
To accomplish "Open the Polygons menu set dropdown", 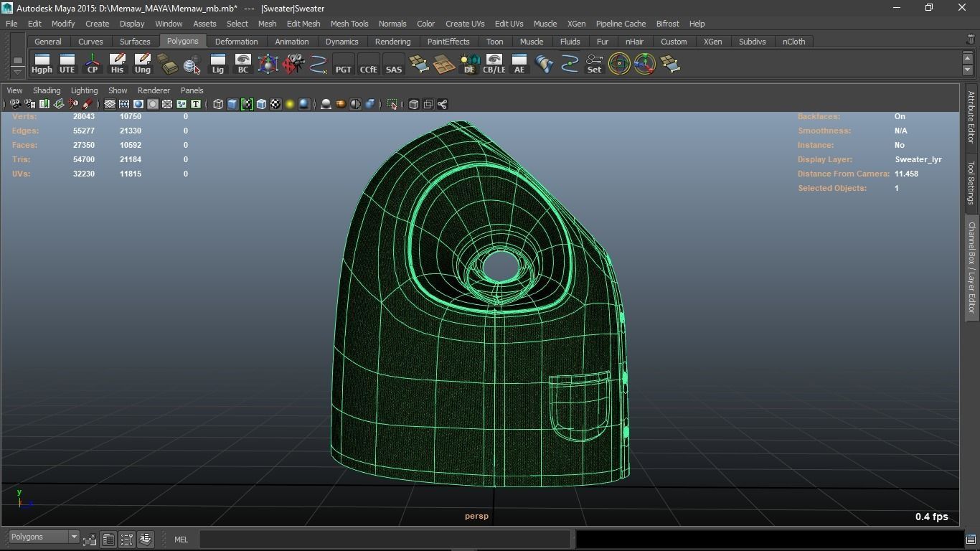I will pyautogui.click(x=44, y=537).
